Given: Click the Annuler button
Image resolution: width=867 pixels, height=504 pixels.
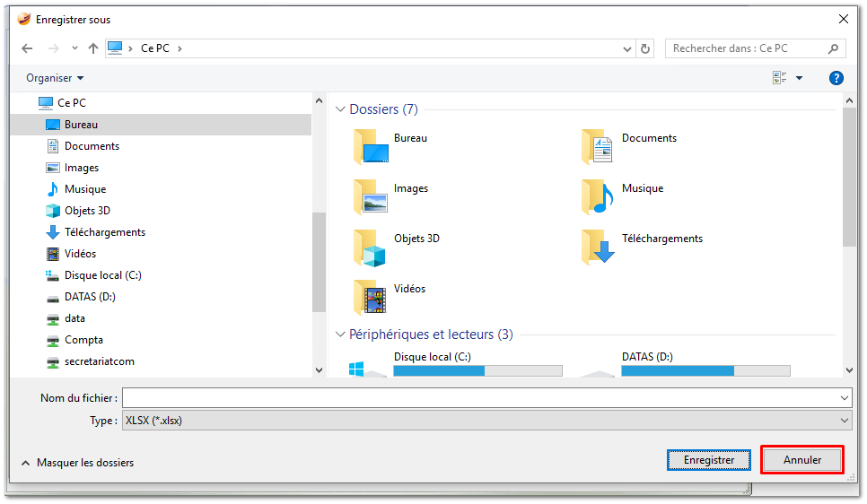Looking at the screenshot, I should [802, 460].
